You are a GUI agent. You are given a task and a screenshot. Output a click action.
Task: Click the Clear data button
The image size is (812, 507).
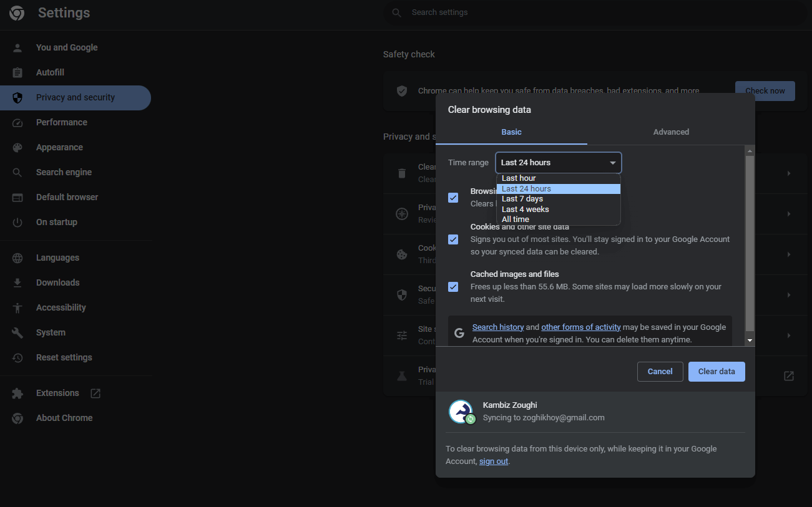point(717,372)
